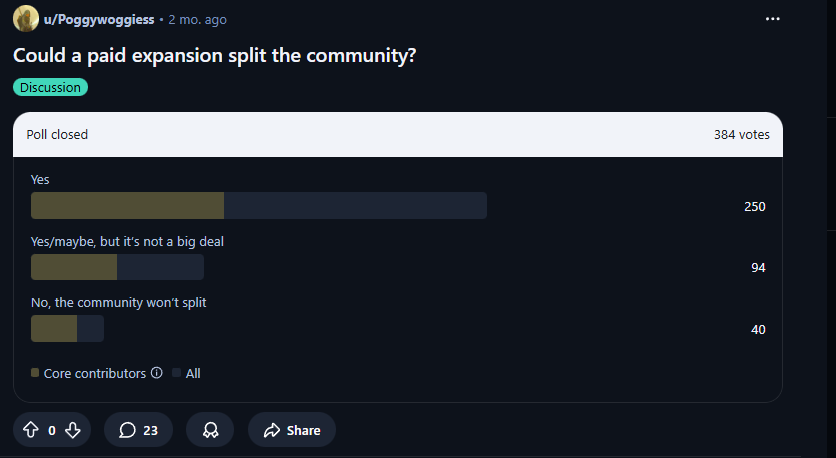The image size is (836, 458).
Task: Upvote the post
Action: (30, 430)
